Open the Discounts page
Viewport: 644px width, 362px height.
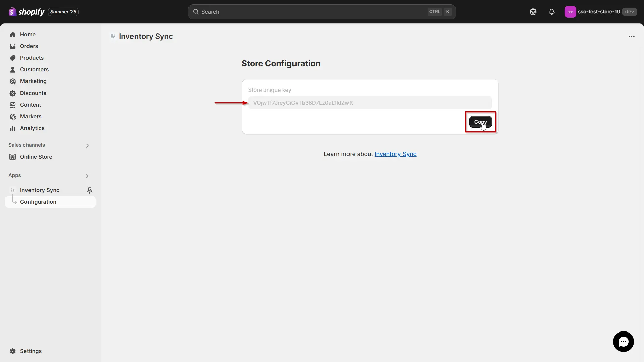pos(33,93)
